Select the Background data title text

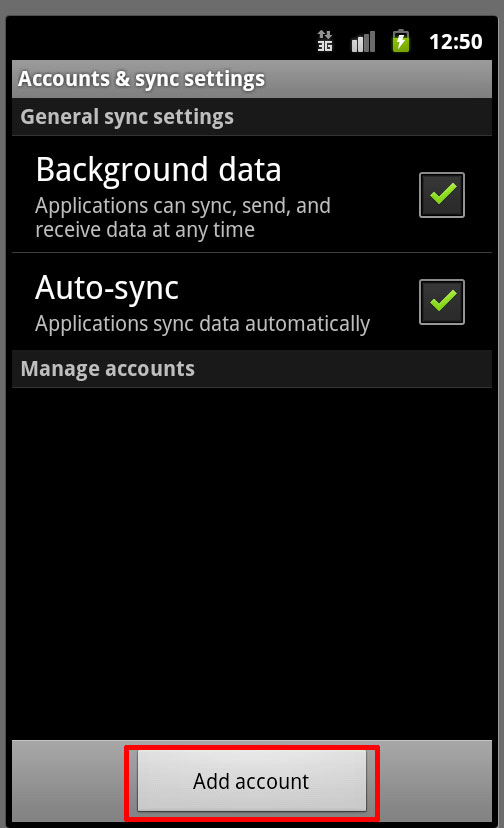[158, 170]
